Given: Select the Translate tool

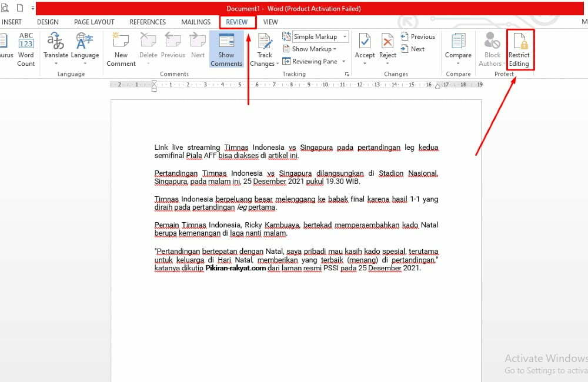Looking at the screenshot, I should tap(55, 50).
